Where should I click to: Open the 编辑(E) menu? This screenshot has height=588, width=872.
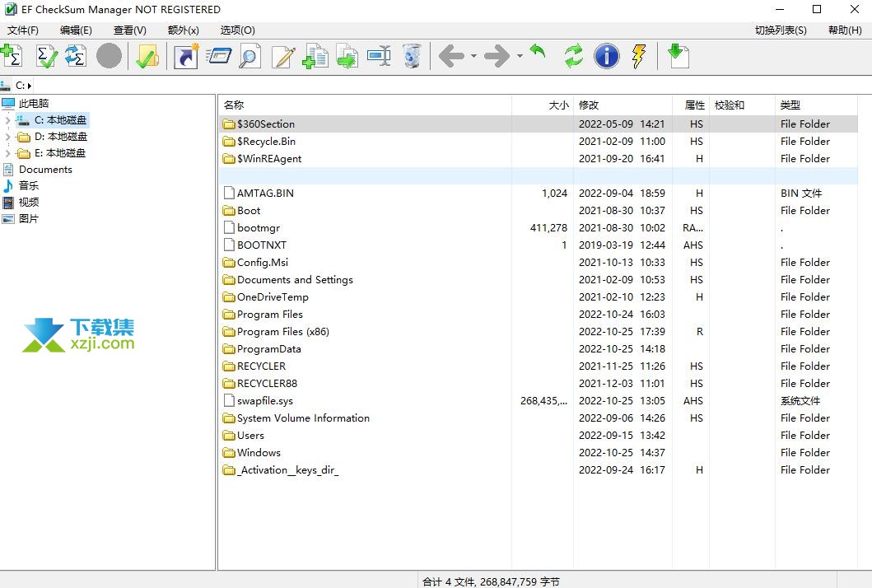tap(76, 30)
